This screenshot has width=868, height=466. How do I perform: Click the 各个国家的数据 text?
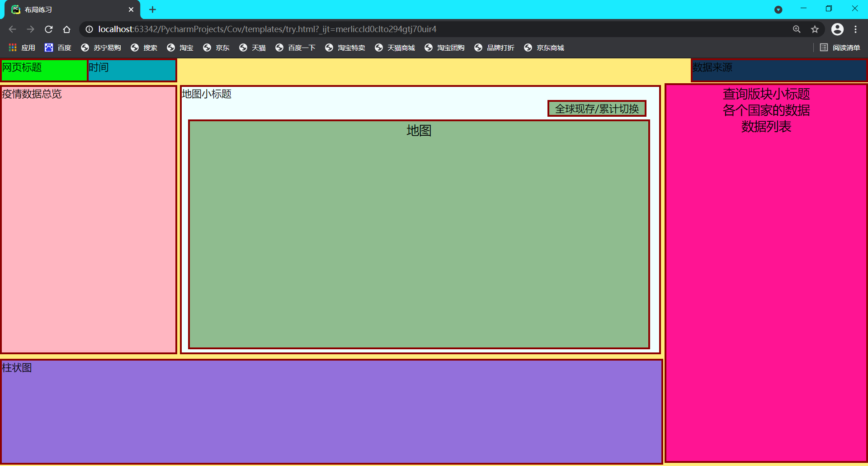tap(766, 110)
